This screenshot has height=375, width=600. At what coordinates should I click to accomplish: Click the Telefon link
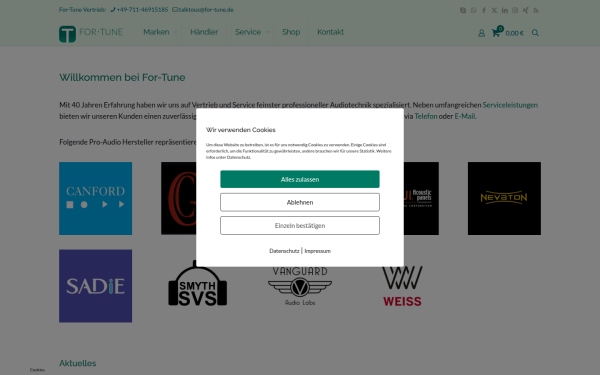[426, 116]
